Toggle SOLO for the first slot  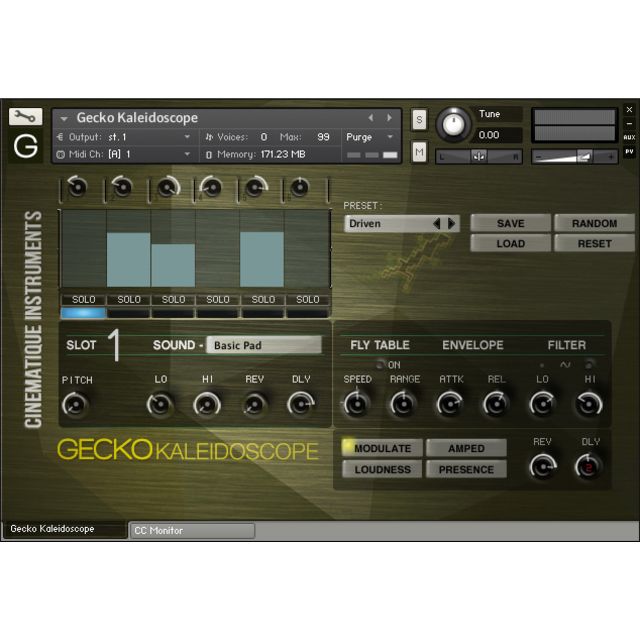click(84, 300)
